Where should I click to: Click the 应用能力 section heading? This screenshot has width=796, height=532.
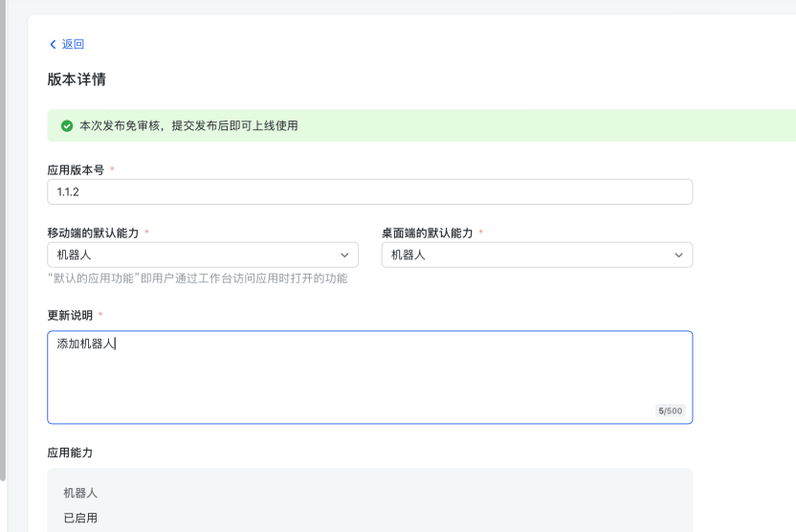pos(70,452)
